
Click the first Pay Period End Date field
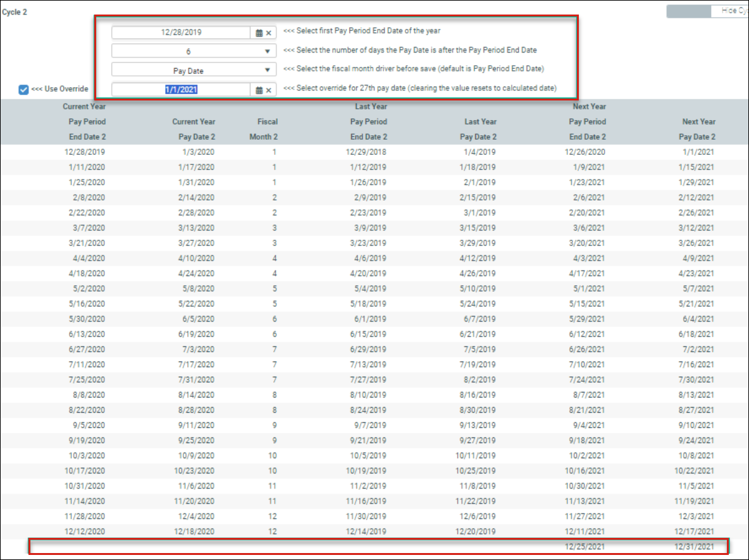tap(182, 32)
